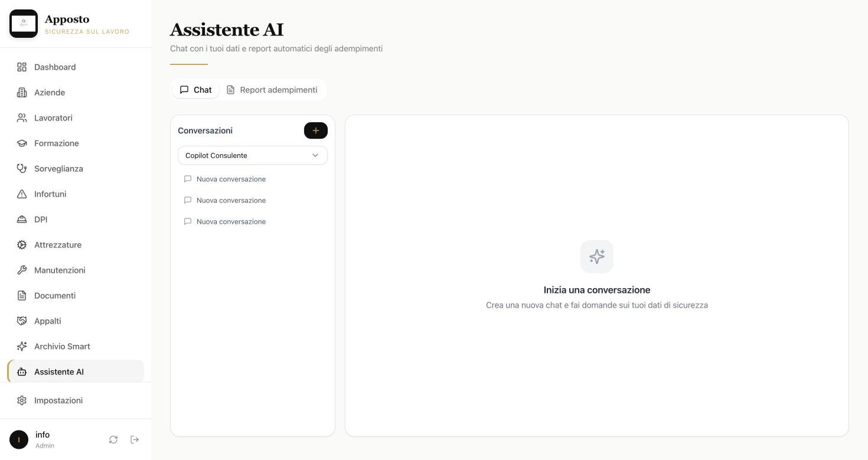The height and width of the screenshot is (460, 868).
Task: Click the info user avatar
Action: click(19, 439)
